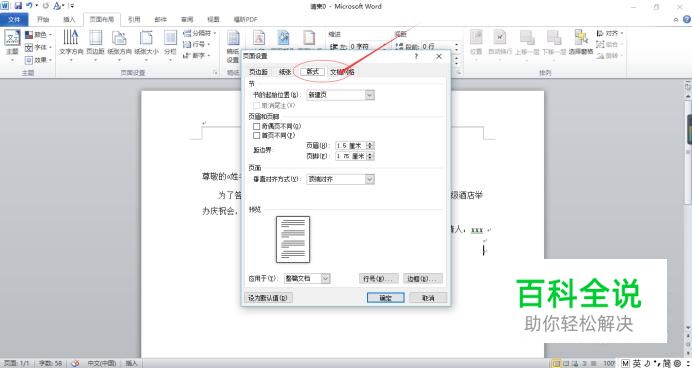Click the IME 英 language indicator
This screenshot has height=368, width=692.
(636, 363)
